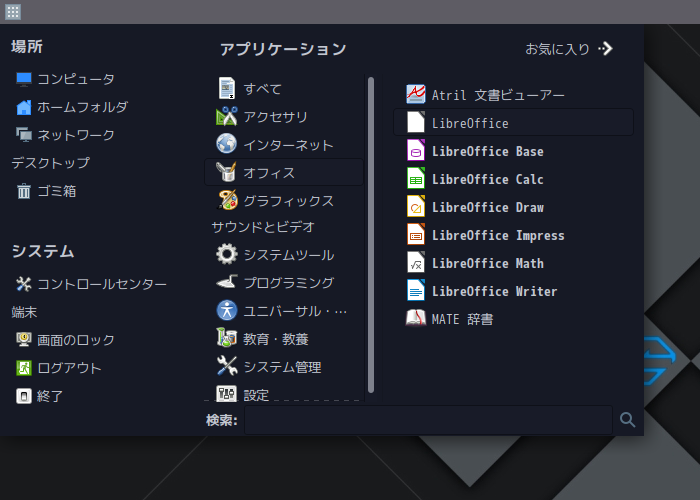Open the ゴミ箱 trash icon
The height and width of the screenshot is (500, 700).
click(x=24, y=191)
